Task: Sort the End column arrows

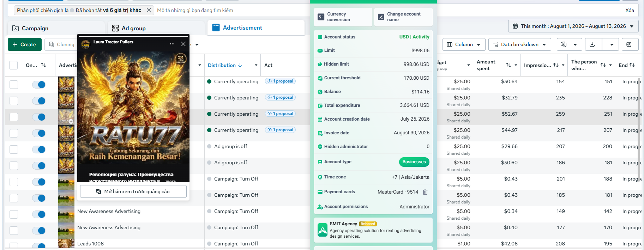Action: tap(632, 65)
